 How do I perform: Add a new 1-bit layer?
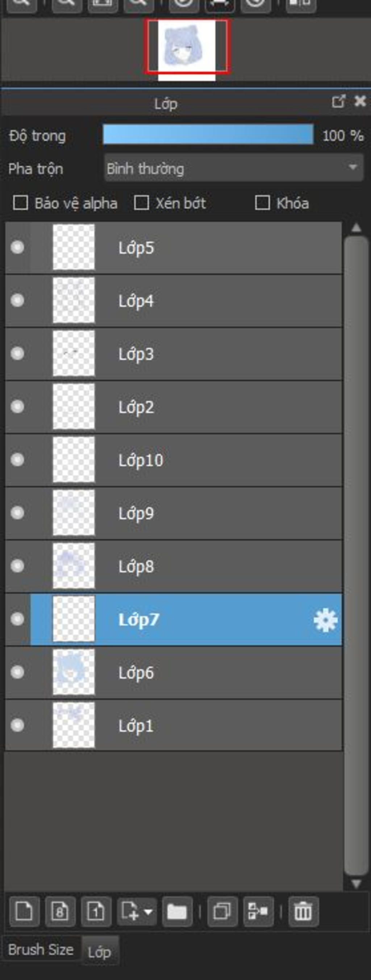coord(96,911)
